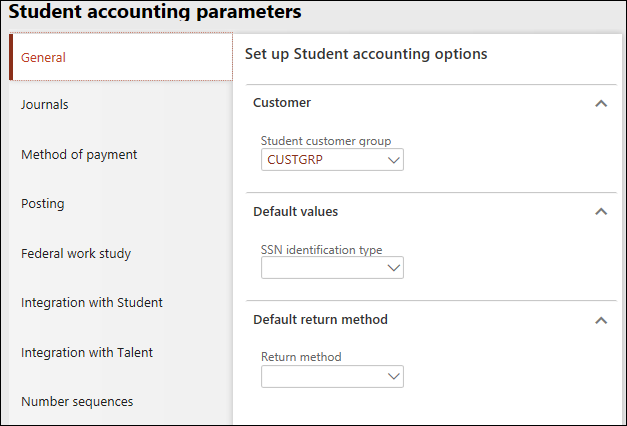The width and height of the screenshot is (627, 426).
Task: Switch to Integration with Student tab
Action: [x=92, y=303]
